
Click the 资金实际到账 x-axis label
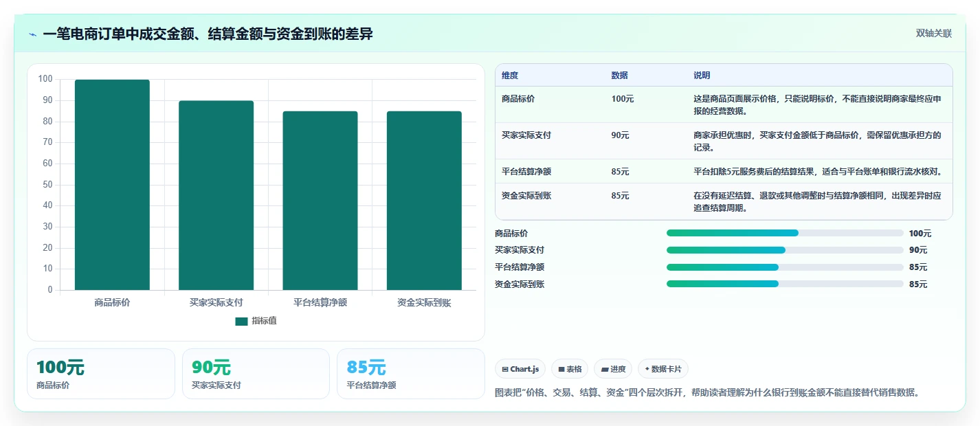(424, 302)
